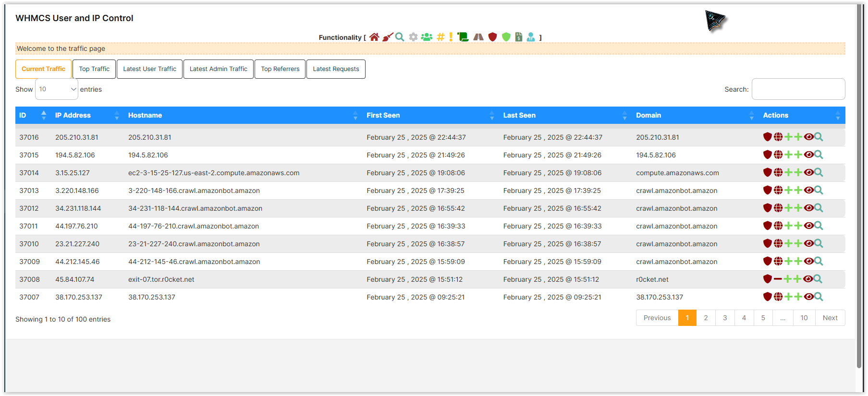
Task: Go to the Next page
Action: pyautogui.click(x=830, y=318)
